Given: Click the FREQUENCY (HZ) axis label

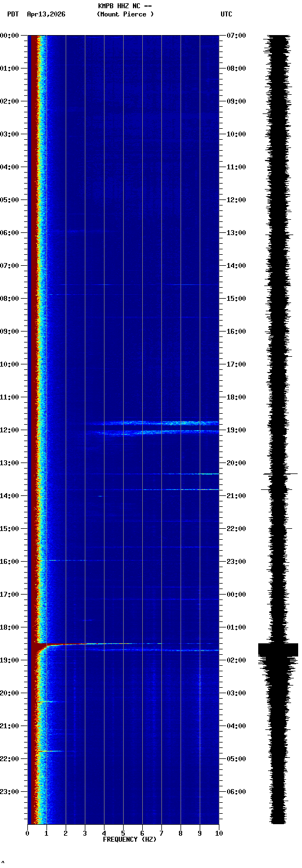Looking at the screenshot, I should point(130,840).
